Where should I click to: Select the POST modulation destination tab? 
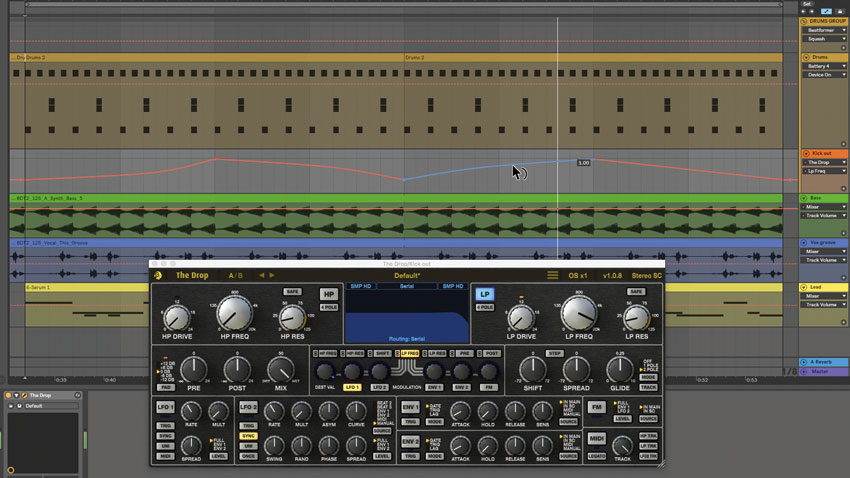[x=492, y=353]
